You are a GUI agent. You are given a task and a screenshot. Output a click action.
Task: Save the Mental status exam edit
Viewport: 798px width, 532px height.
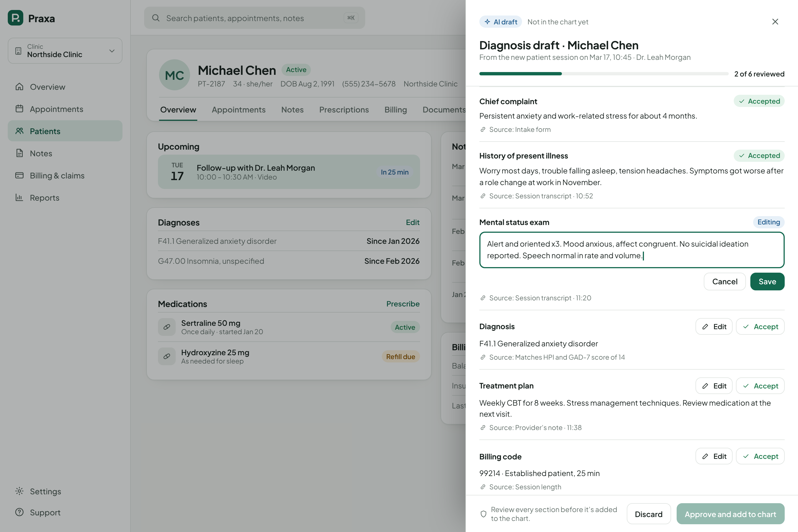767,282
